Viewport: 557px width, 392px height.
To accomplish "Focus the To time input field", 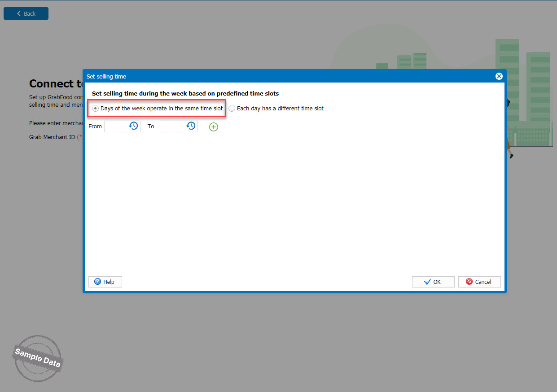I will pos(172,126).
